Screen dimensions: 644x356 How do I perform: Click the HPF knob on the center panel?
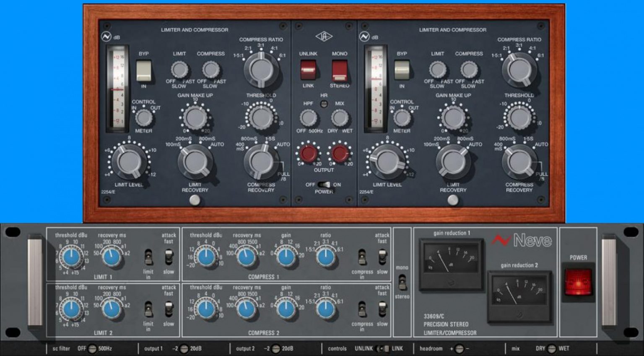(309, 118)
